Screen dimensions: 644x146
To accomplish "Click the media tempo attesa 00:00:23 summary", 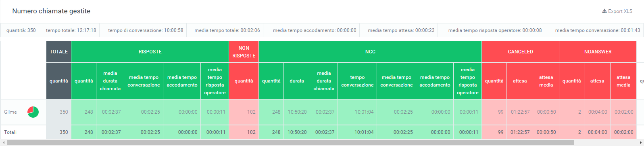I will tap(401, 30).
